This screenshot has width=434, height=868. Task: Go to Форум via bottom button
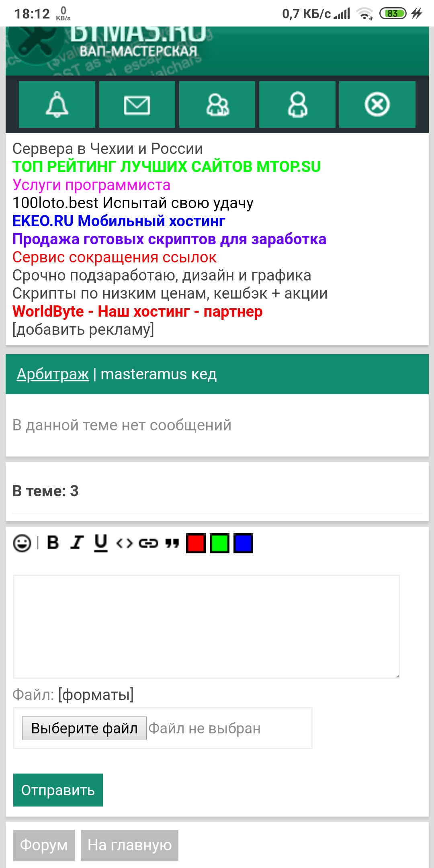coord(44,845)
